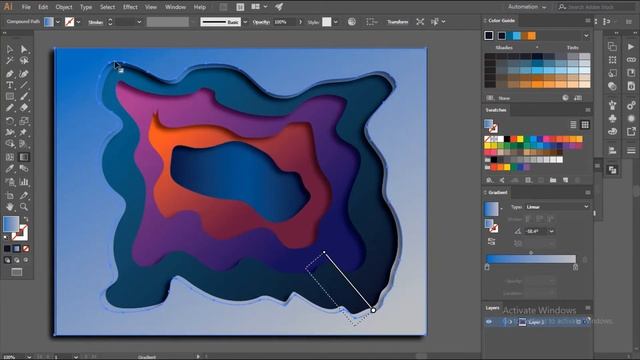Set paint mode to solid Color
This screenshot has width=640, height=360.
(x=7, y=249)
